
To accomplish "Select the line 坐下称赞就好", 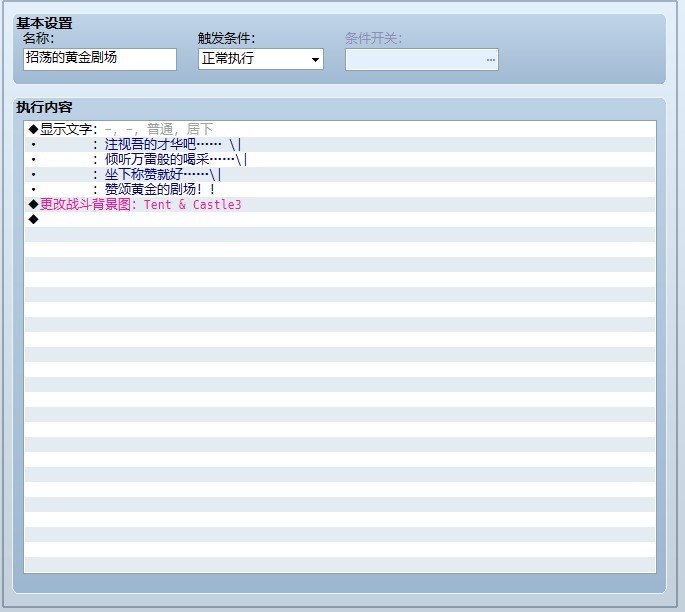I will pos(339,174).
